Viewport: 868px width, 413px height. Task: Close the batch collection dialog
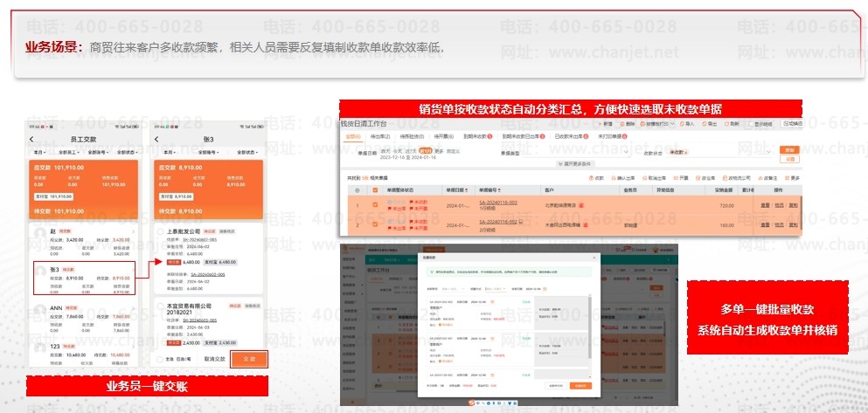[594, 258]
